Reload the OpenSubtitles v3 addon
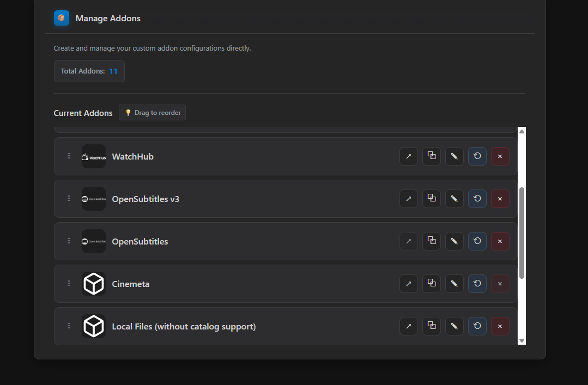The image size is (588, 385). coord(477,199)
